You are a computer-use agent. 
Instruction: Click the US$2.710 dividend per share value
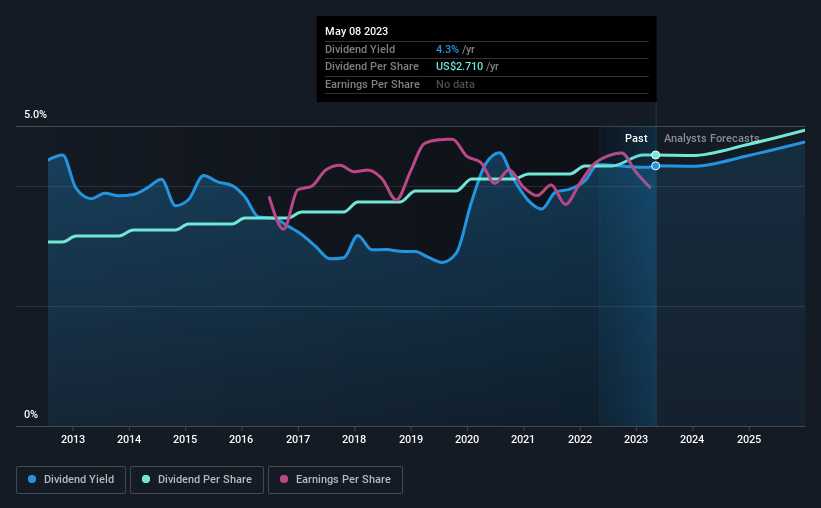pyautogui.click(x=460, y=67)
